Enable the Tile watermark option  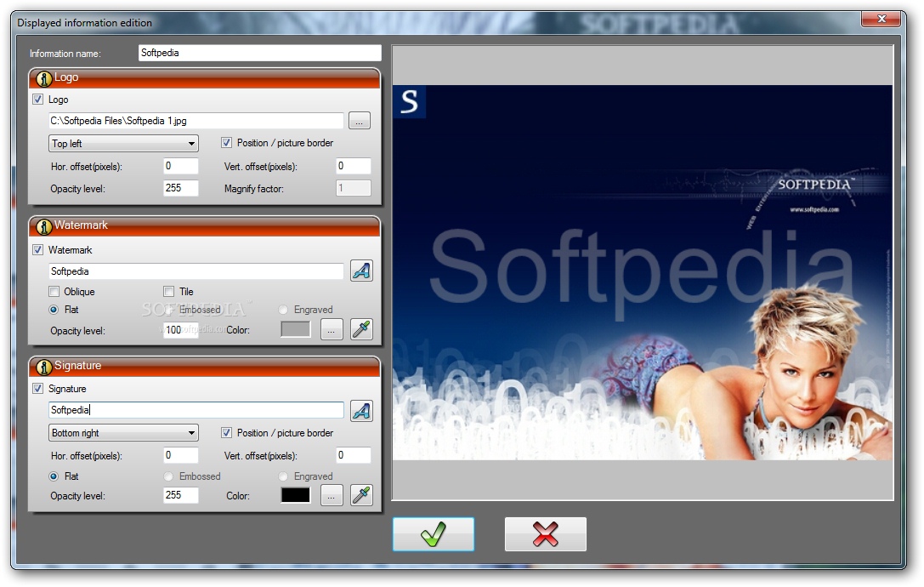pyautogui.click(x=169, y=292)
